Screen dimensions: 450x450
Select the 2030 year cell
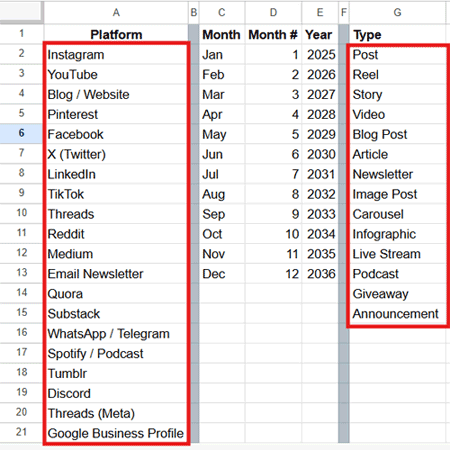tap(320, 154)
